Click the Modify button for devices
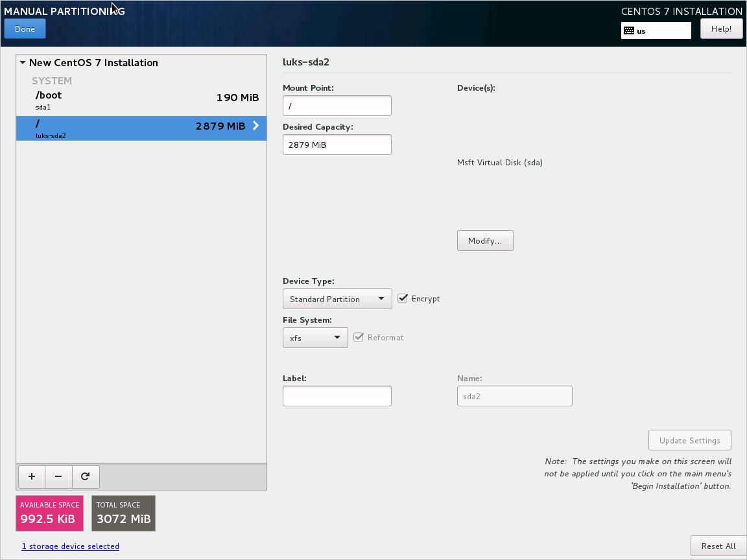The height and width of the screenshot is (560, 747). pyautogui.click(x=485, y=240)
